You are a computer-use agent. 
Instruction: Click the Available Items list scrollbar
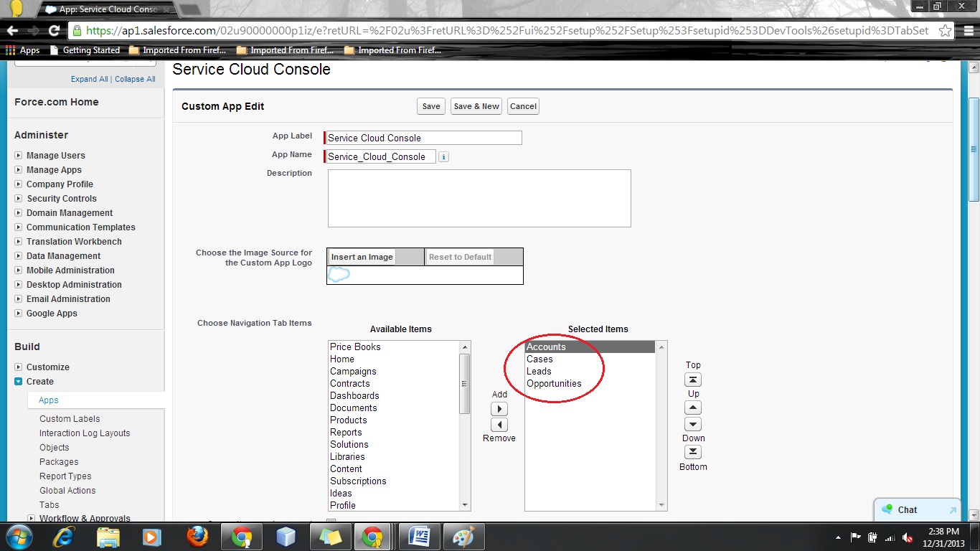coord(465,425)
